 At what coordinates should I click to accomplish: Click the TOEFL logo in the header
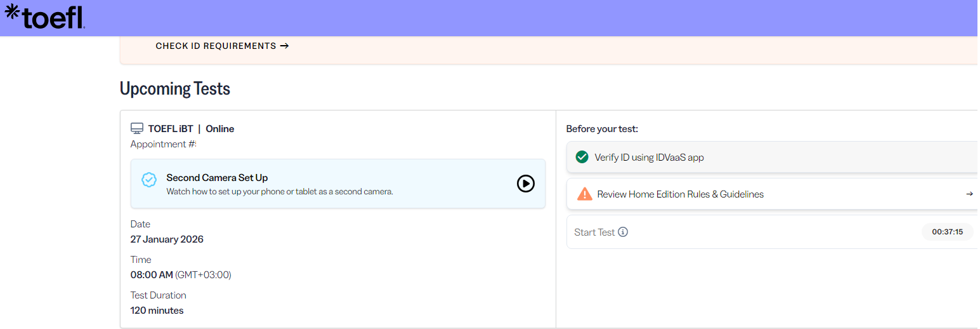(x=44, y=17)
